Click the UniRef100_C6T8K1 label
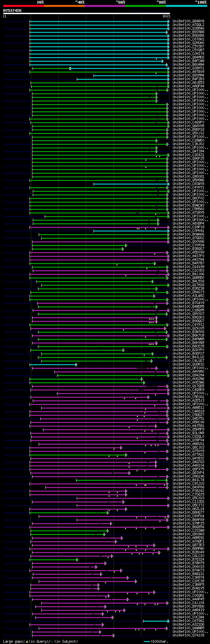Viewport: 210px width, 644px height. (x=188, y=39)
